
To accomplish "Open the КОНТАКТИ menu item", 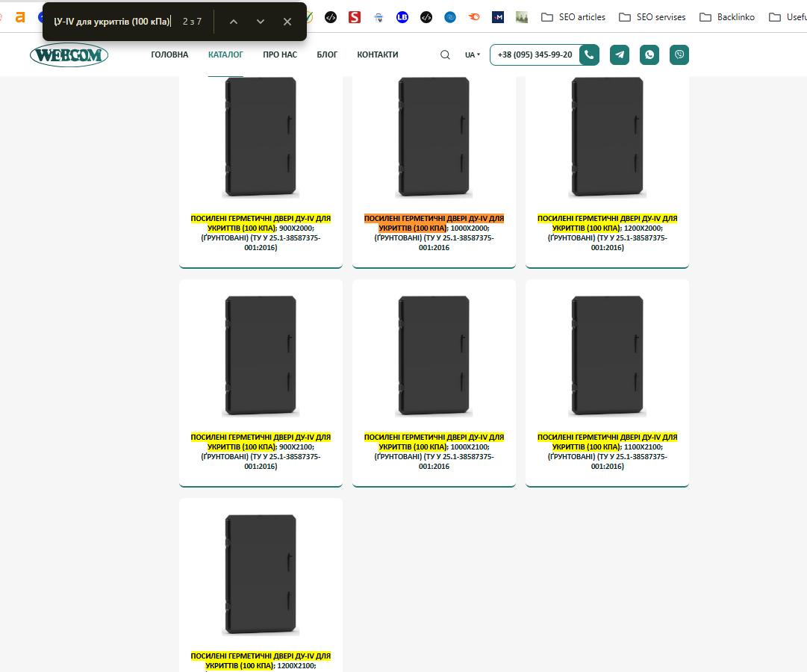I will click(x=378, y=55).
